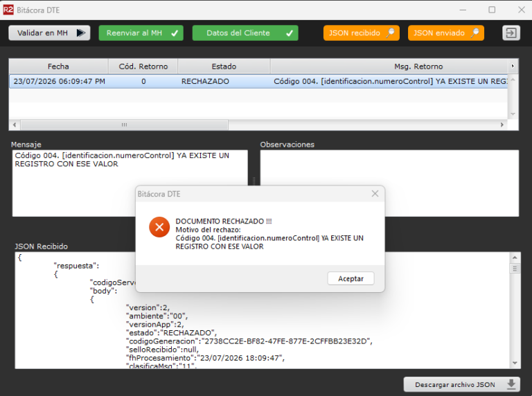Click the "ambiente":"00" JSON line
This screenshot has height=396, width=532.
coord(157,316)
